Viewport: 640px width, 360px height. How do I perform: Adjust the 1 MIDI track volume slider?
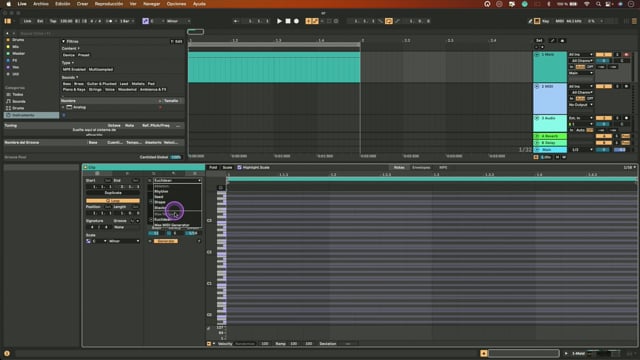604,60
